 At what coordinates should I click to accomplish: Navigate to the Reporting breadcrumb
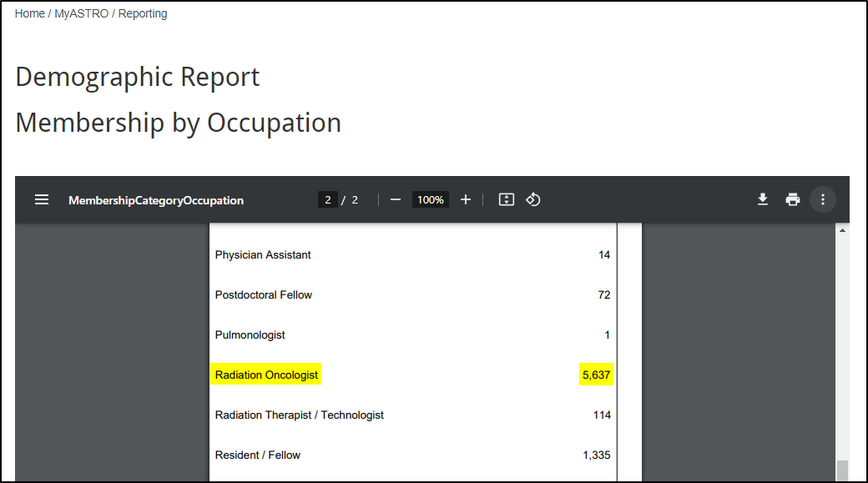143,13
